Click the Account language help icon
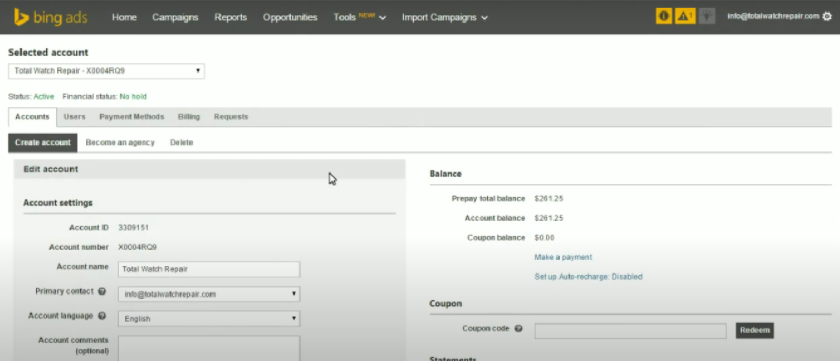 pos(102,316)
